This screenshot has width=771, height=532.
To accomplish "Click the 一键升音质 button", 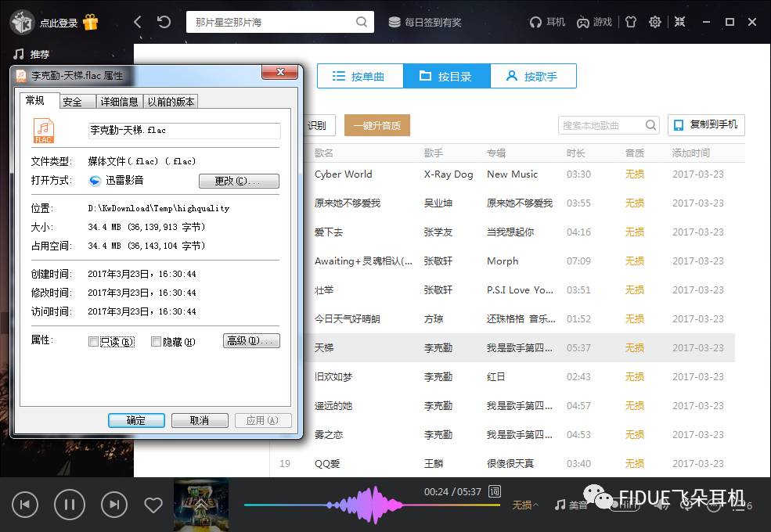I will [377, 125].
